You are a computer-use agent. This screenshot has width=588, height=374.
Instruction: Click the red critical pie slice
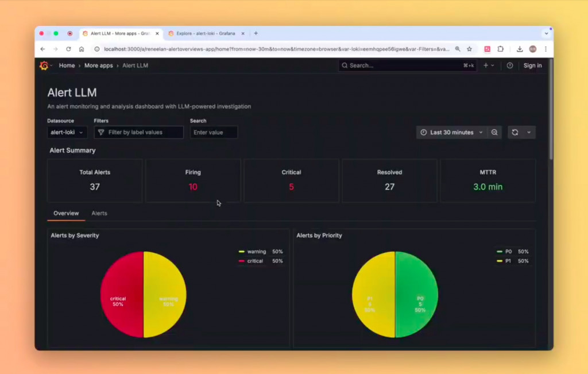click(122, 294)
